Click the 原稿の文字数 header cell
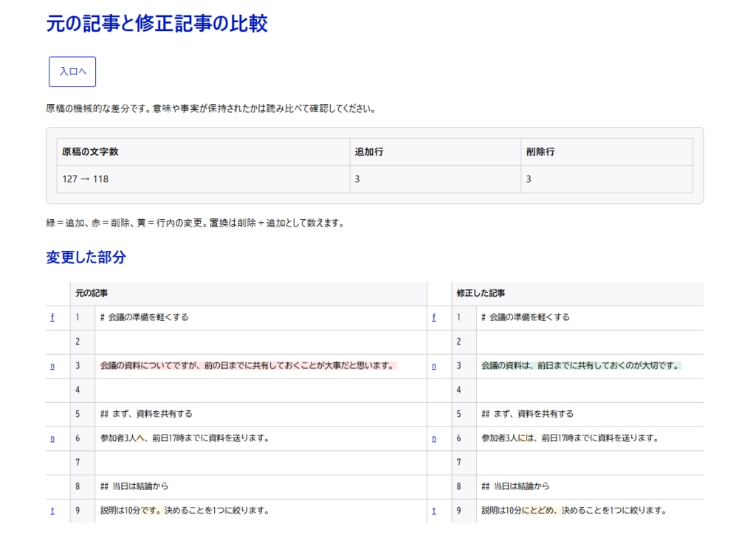The image size is (756, 535). (x=203, y=152)
